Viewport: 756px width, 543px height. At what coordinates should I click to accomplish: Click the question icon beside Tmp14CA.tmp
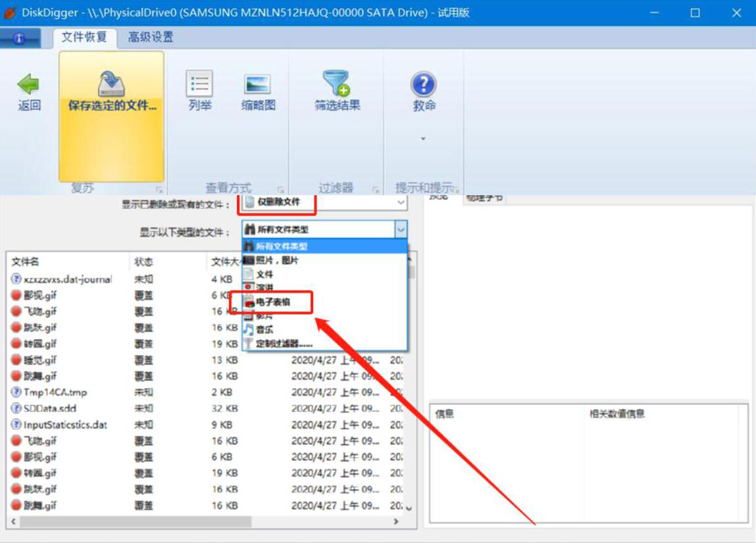coord(16,392)
